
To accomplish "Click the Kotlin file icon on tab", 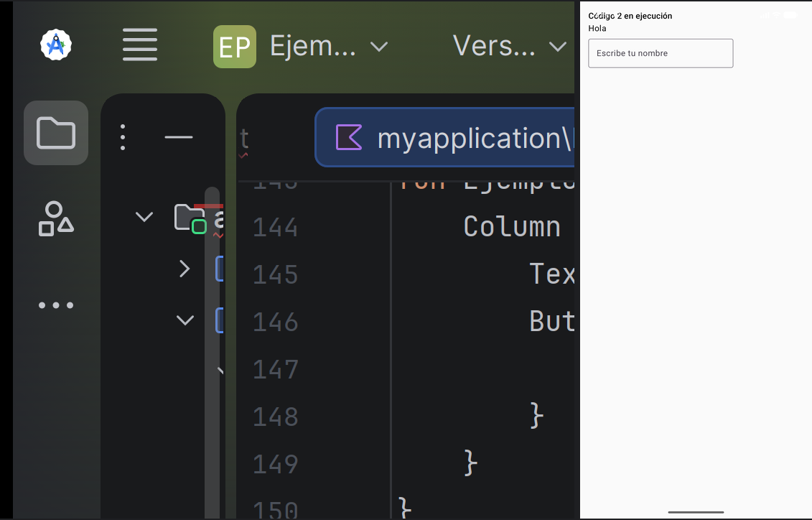I will [349, 137].
